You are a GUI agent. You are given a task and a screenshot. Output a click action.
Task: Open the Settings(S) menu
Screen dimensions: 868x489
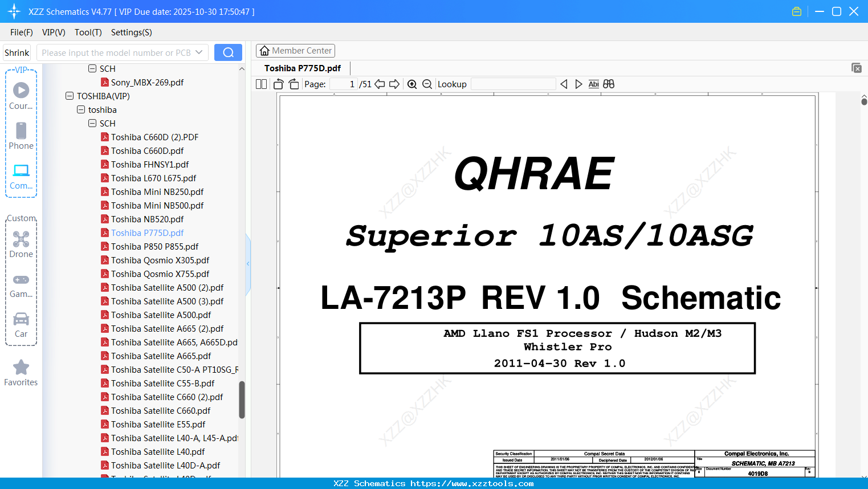132,32
